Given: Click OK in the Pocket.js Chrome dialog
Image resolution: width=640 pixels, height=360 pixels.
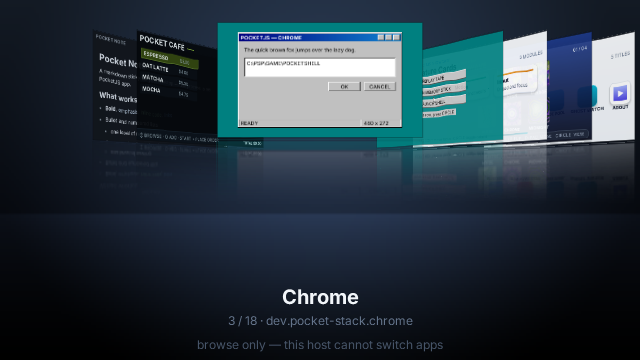Looking at the screenshot, I should [344, 87].
